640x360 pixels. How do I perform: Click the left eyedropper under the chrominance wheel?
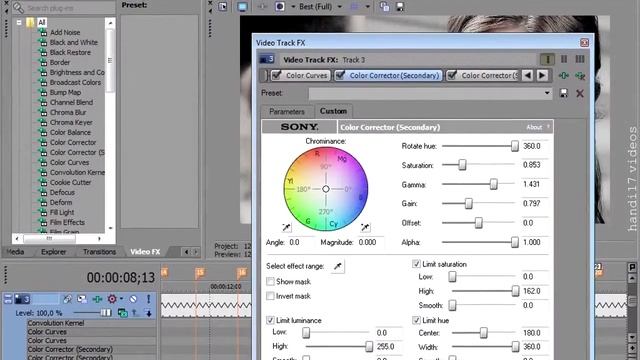coord(287,227)
